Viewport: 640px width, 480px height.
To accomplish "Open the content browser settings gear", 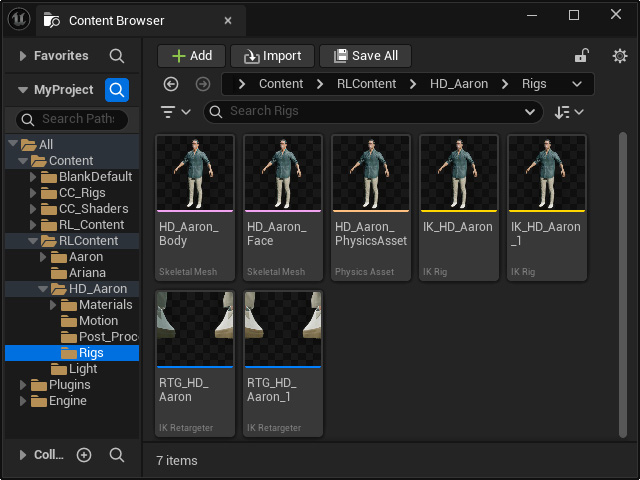I will coord(620,56).
